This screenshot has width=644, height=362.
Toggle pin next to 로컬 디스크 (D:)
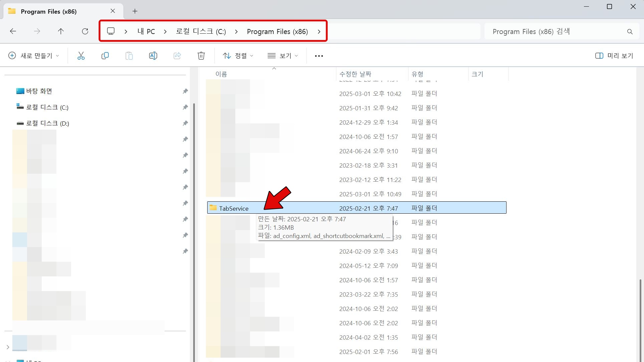[x=185, y=123]
